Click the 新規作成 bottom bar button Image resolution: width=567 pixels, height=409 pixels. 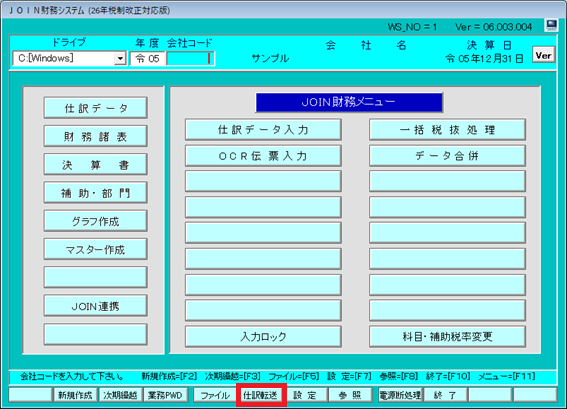click(76, 395)
